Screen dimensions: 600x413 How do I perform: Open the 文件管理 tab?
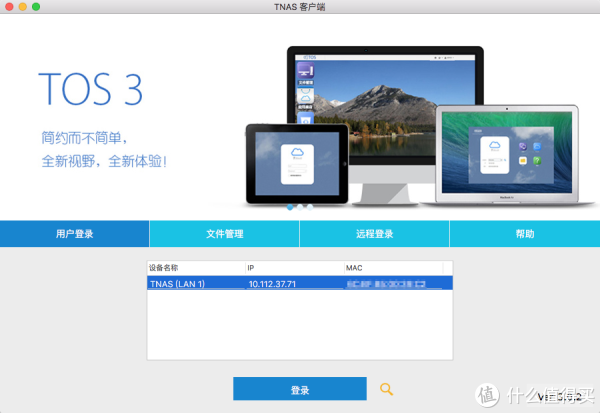tap(225, 234)
